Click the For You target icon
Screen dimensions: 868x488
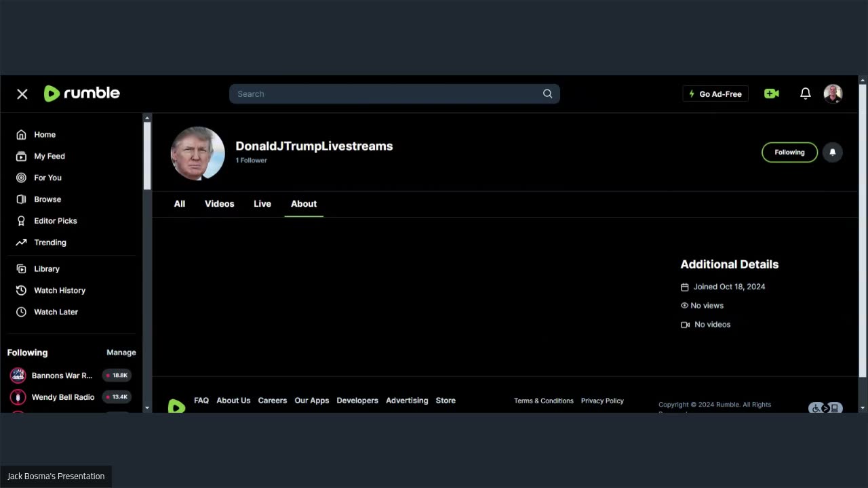21,178
